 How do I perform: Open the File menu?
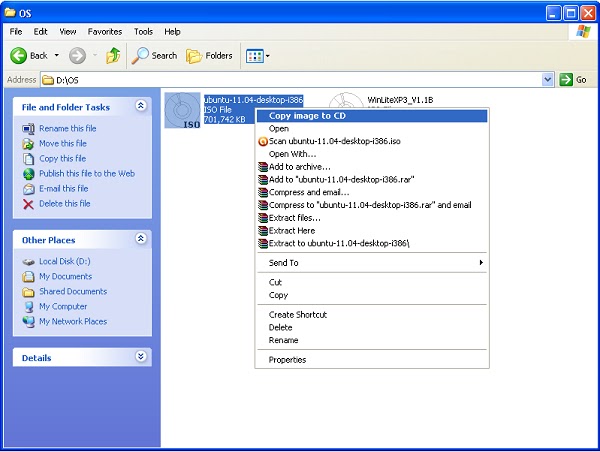tap(16, 32)
